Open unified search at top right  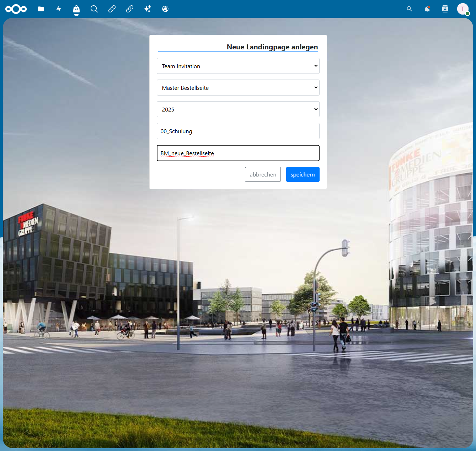410,9
